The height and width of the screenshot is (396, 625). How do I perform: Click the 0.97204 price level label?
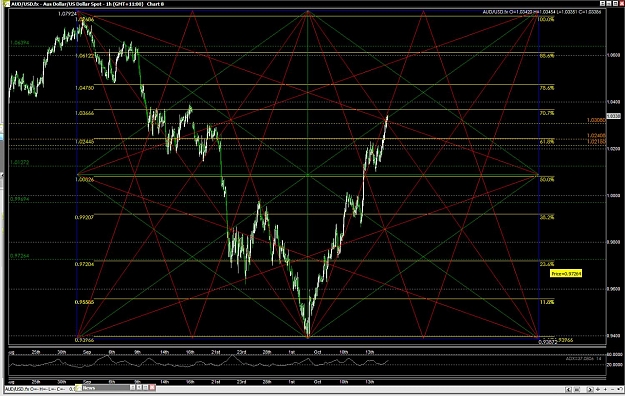pyautogui.click(x=85, y=264)
